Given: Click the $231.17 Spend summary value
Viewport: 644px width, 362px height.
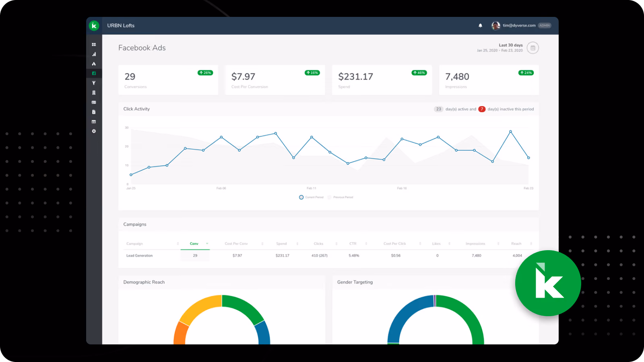Looking at the screenshot, I should coord(356,76).
